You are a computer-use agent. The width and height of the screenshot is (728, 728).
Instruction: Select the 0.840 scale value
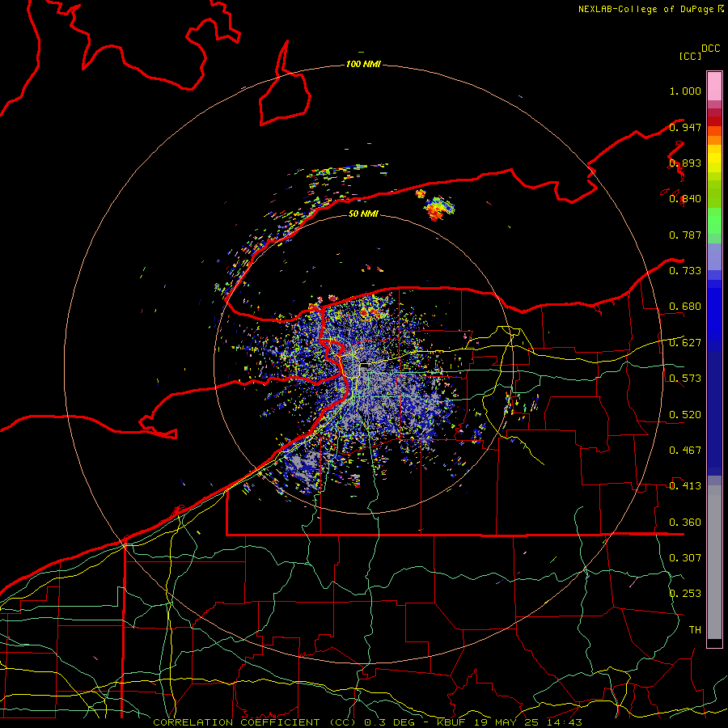[x=685, y=199]
